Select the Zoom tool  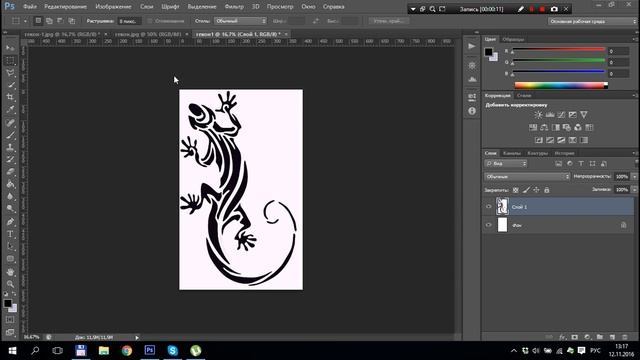pos(10,284)
